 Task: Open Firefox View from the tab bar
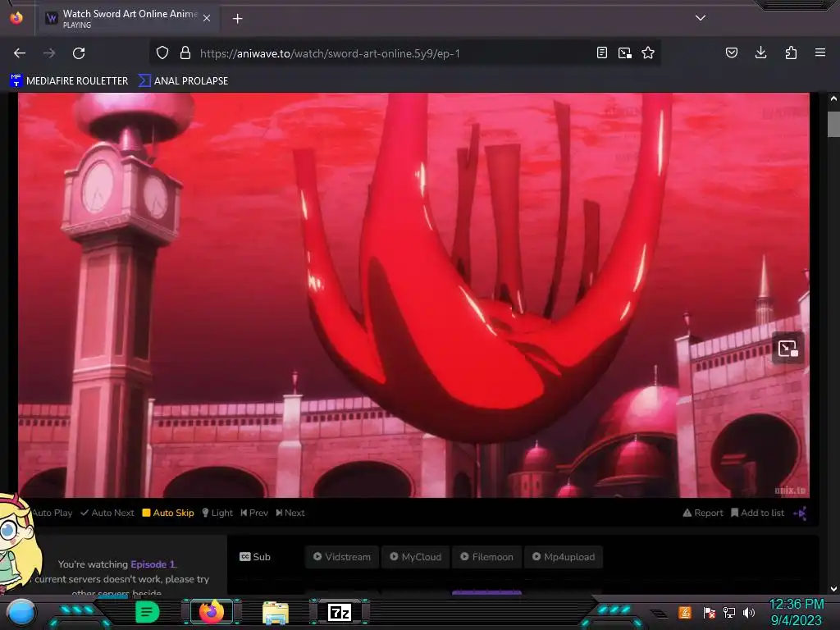[16, 18]
